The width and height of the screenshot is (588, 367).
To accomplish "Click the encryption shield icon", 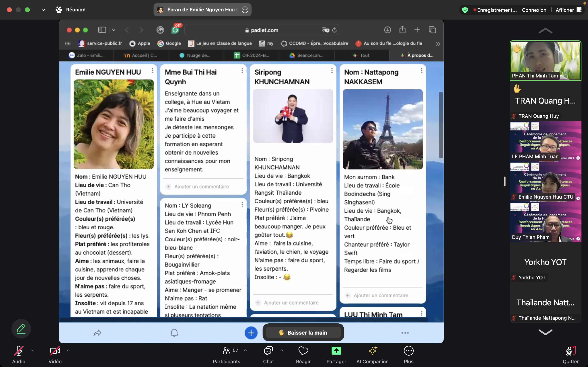I will tap(465, 10).
